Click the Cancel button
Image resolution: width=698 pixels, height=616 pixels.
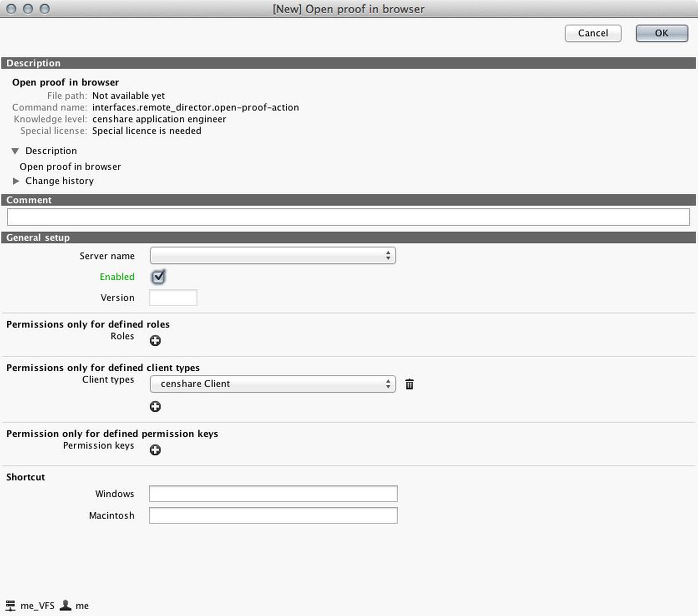tap(593, 33)
